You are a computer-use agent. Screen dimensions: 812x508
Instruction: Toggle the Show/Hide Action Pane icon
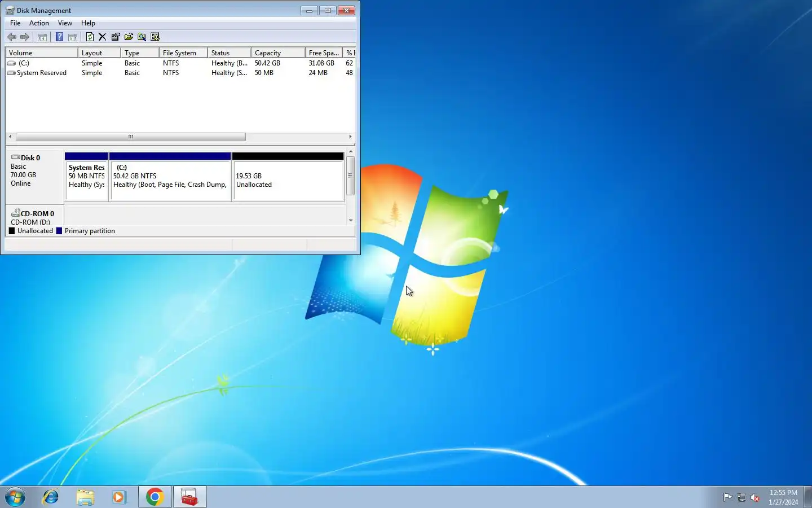pyautogui.click(x=73, y=37)
